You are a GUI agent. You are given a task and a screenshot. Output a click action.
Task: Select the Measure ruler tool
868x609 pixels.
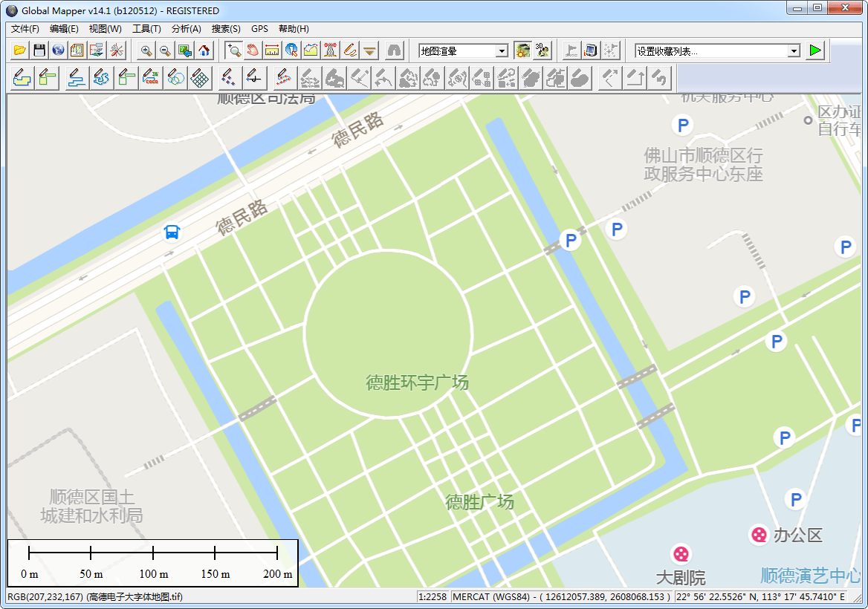pyautogui.click(x=272, y=51)
